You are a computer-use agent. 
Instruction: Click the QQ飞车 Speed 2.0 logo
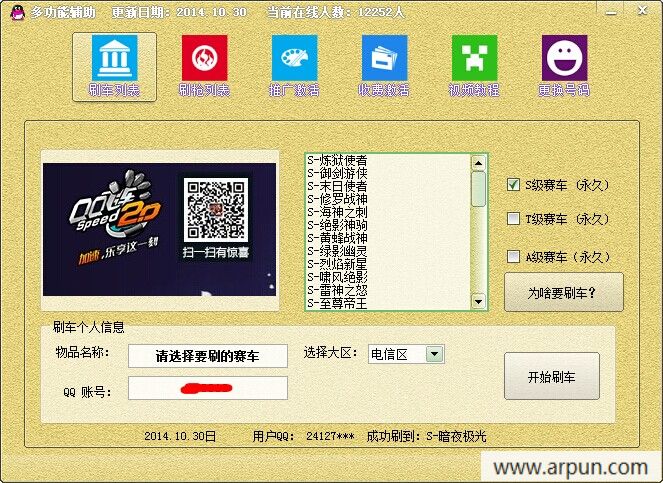coord(115,205)
